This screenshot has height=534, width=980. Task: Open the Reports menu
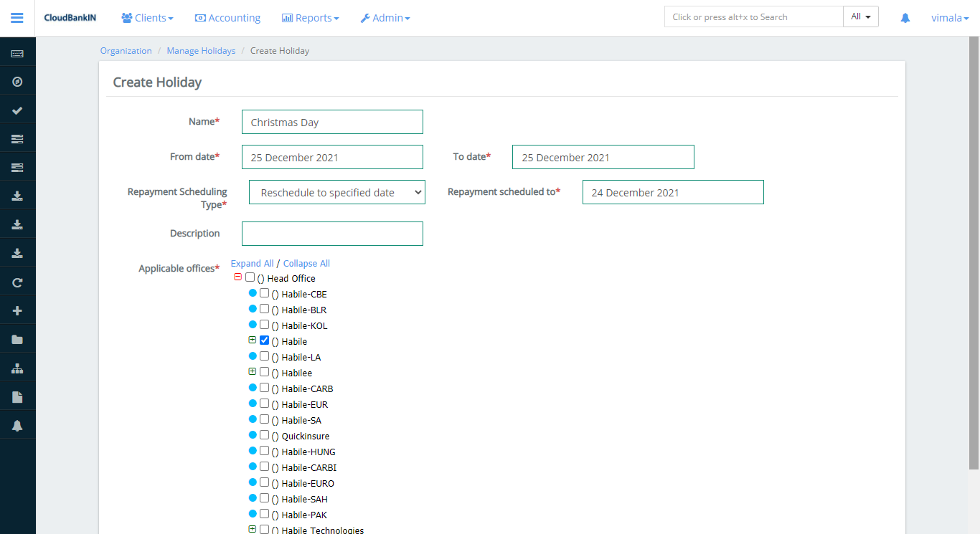310,18
